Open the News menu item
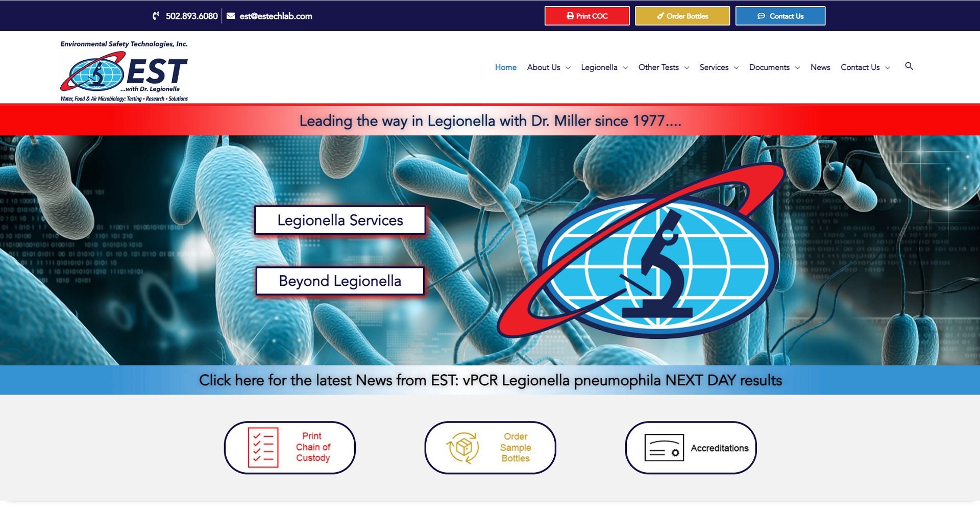 coord(820,67)
